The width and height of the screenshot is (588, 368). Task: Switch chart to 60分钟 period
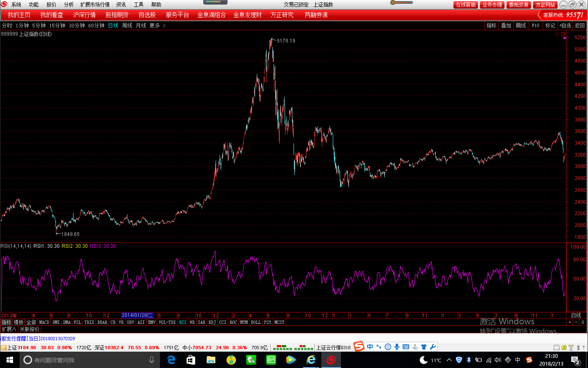click(96, 25)
